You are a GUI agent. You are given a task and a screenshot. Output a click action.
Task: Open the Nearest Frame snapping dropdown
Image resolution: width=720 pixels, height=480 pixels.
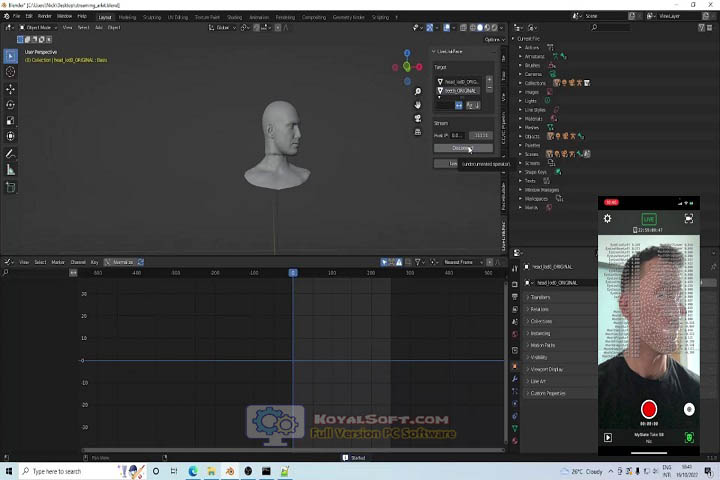point(461,262)
